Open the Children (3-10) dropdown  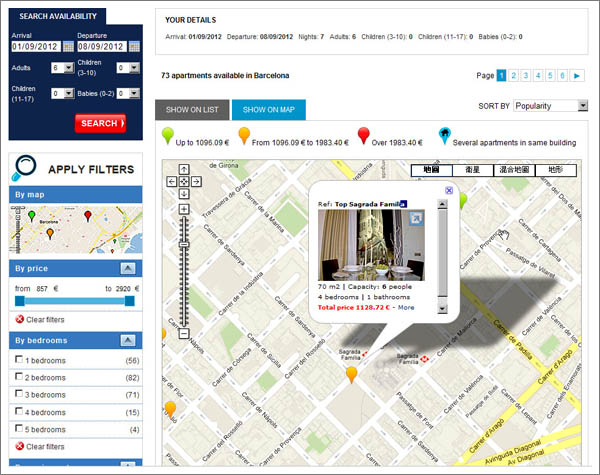pyautogui.click(x=128, y=68)
